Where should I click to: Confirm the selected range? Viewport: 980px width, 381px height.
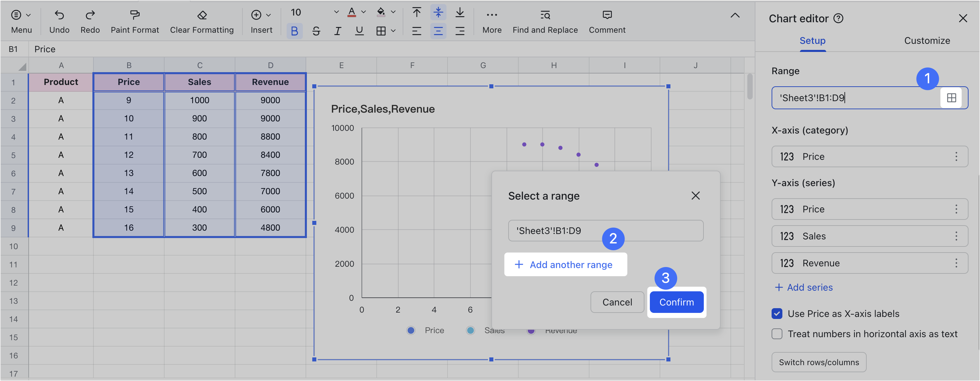pyautogui.click(x=676, y=302)
